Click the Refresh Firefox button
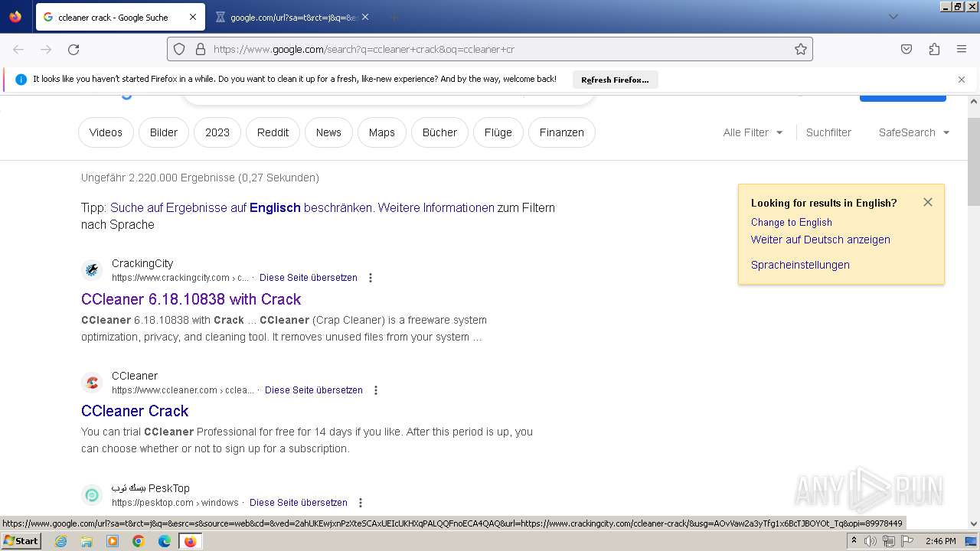The image size is (980, 551). point(615,80)
